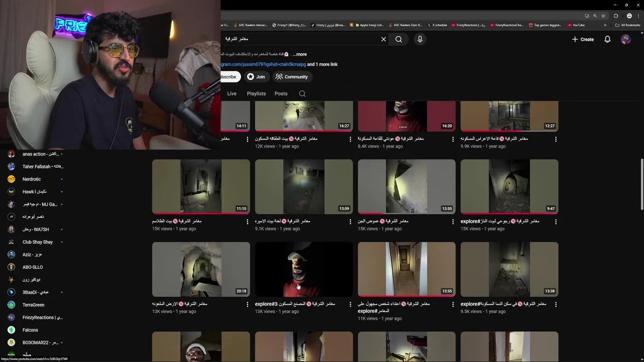Open Chrome three-dot menu
Image resolution: width=644 pixels, height=362 pixels.
click(x=637, y=16)
